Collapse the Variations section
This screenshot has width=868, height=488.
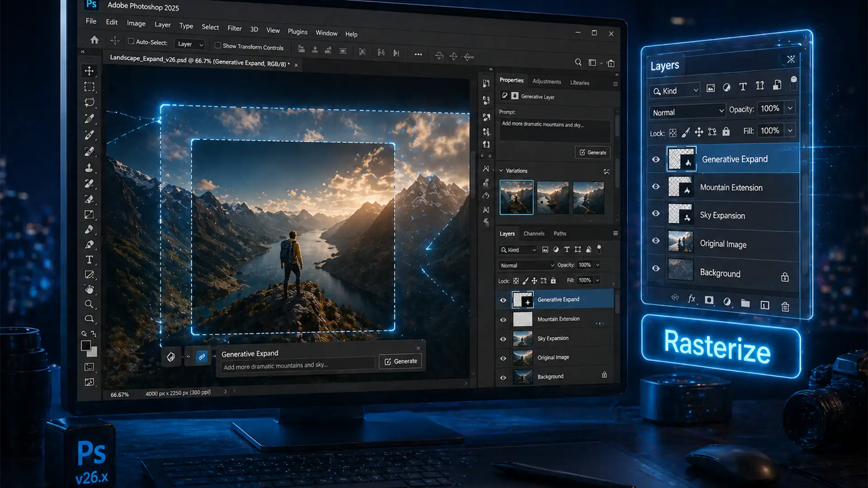pos(501,171)
